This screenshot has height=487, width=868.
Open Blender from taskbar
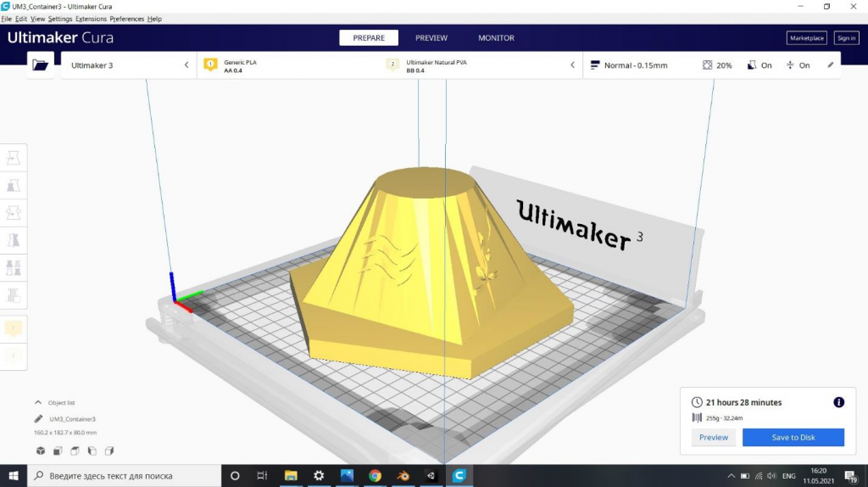(x=403, y=475)
